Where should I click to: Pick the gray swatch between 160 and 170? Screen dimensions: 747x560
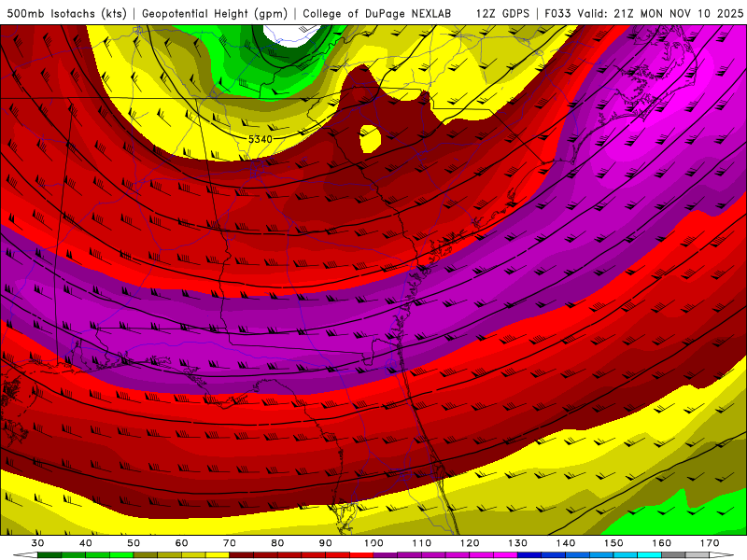pos(673,555)
